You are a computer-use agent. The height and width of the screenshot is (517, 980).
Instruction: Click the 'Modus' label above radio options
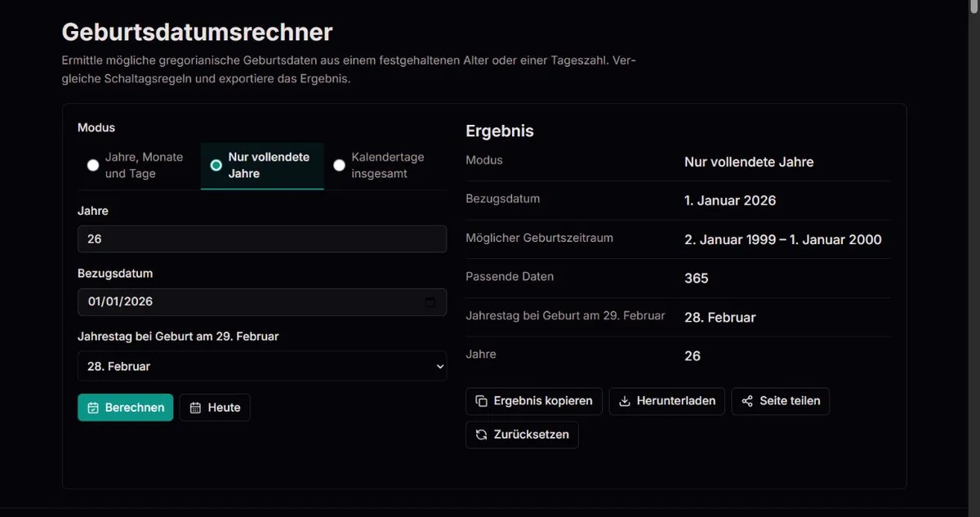tap(96, 127)
